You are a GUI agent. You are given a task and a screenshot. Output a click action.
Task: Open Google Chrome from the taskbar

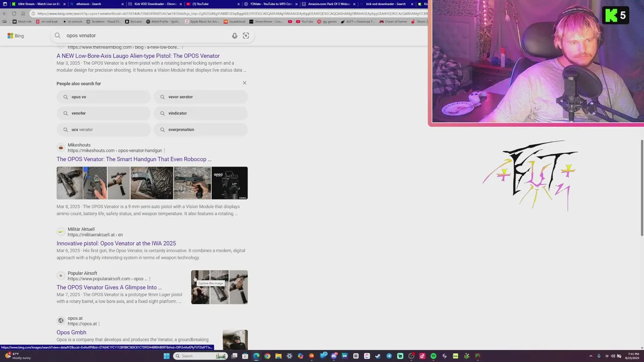(267, 356)
